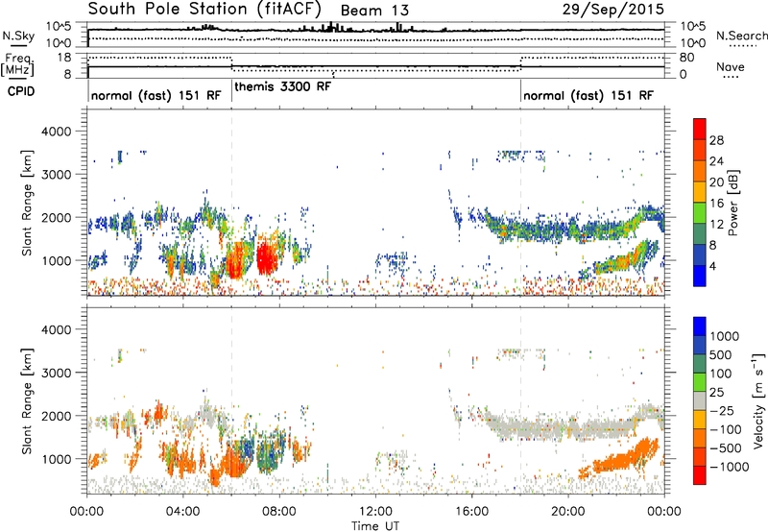Click the 20 tick on Power colorbar
This screenshot has height=532, width=768.
point(716,182)
